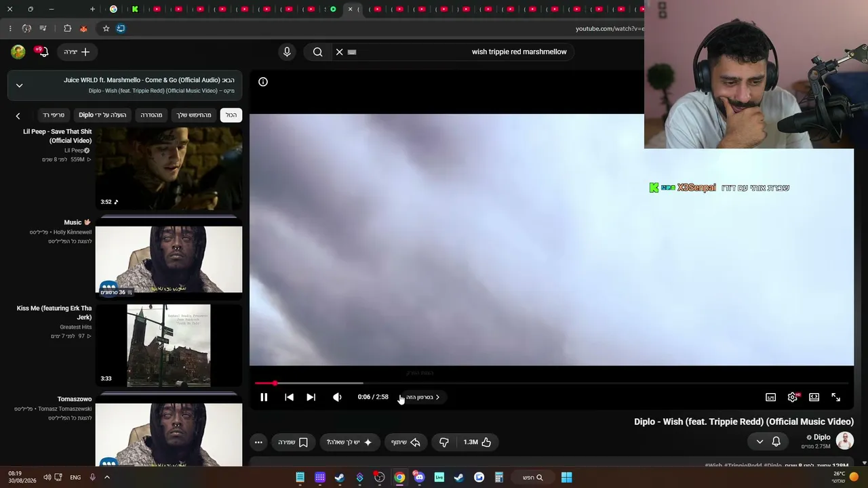The image size is (868, 488).
Task: Seek along the red video progress bar
Action: (x=552, y=384)
